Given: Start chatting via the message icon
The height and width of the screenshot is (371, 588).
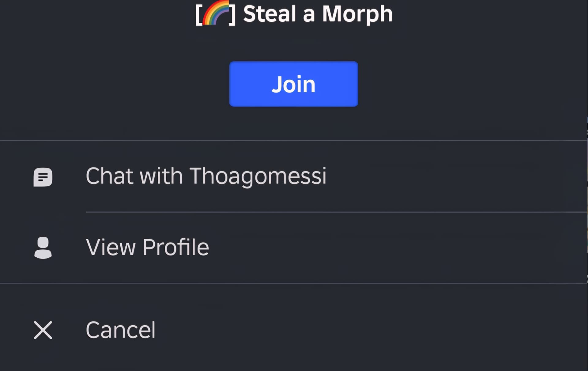Looking at the screenshot, I should (x=43, y=177).
